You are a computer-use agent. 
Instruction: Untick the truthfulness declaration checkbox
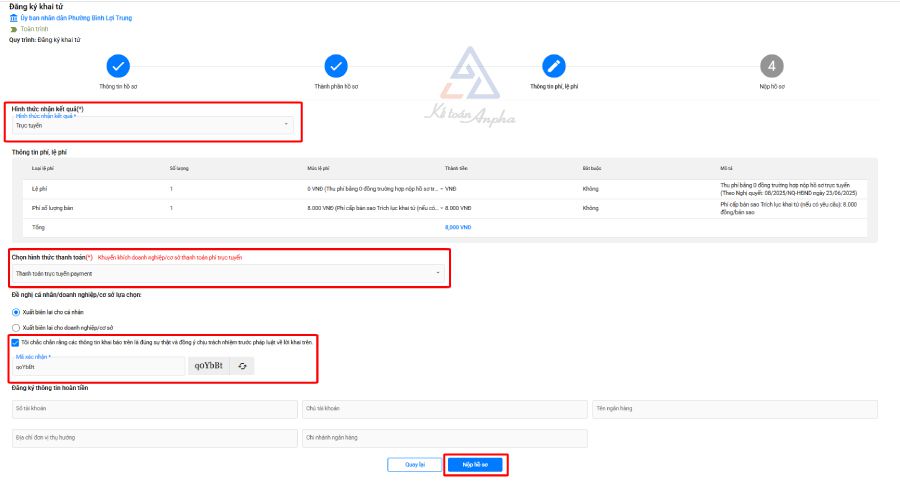[x=15, y=342]
